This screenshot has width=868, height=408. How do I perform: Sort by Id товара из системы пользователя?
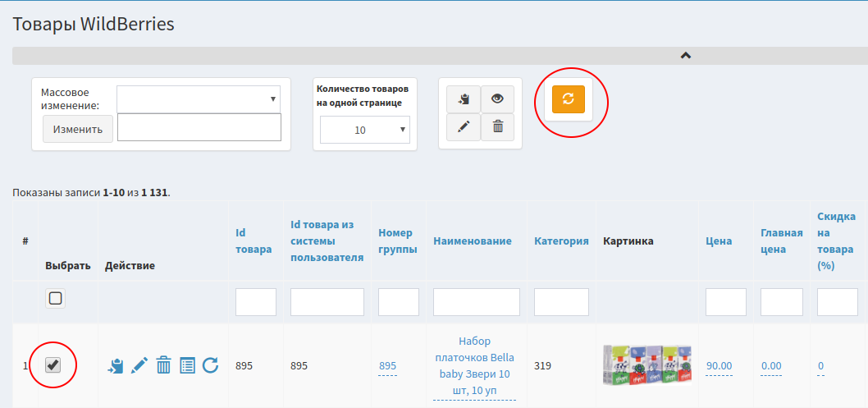[x=327, y=241]
